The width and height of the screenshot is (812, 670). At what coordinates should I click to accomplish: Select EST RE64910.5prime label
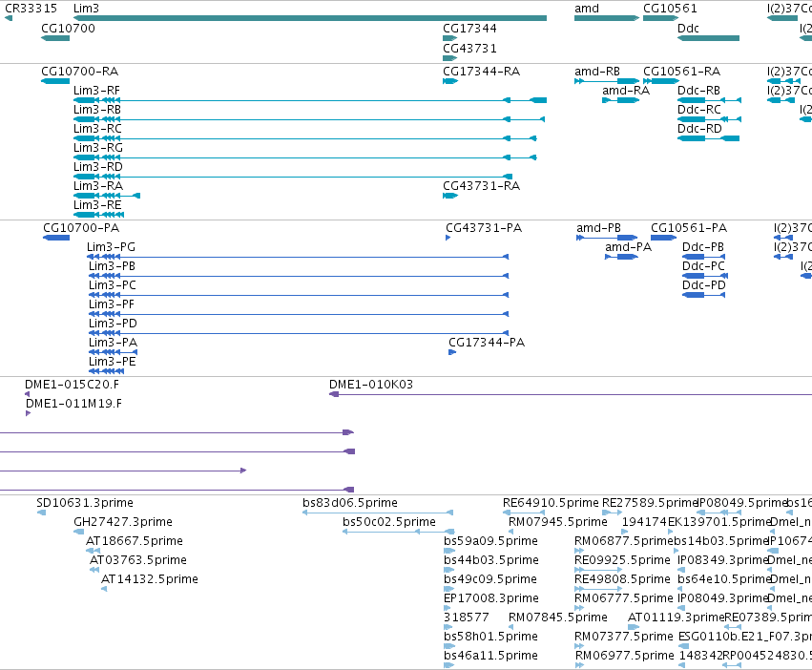pyautogui.click(x=551, y=503)
